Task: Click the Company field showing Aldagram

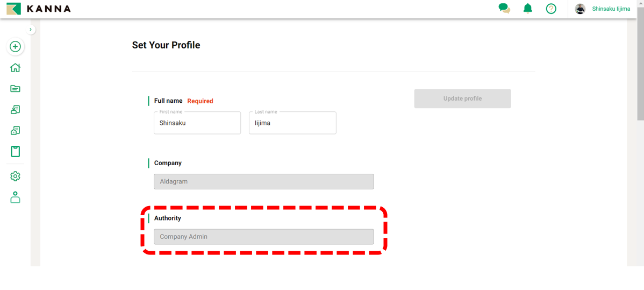Action: point(263,182)
